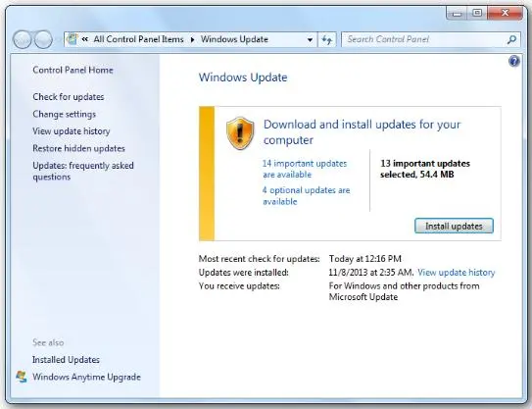Viewport: 532px width, 409px height.
Task: Open 14 important updates are available link
Action: (x=305, y=169)
